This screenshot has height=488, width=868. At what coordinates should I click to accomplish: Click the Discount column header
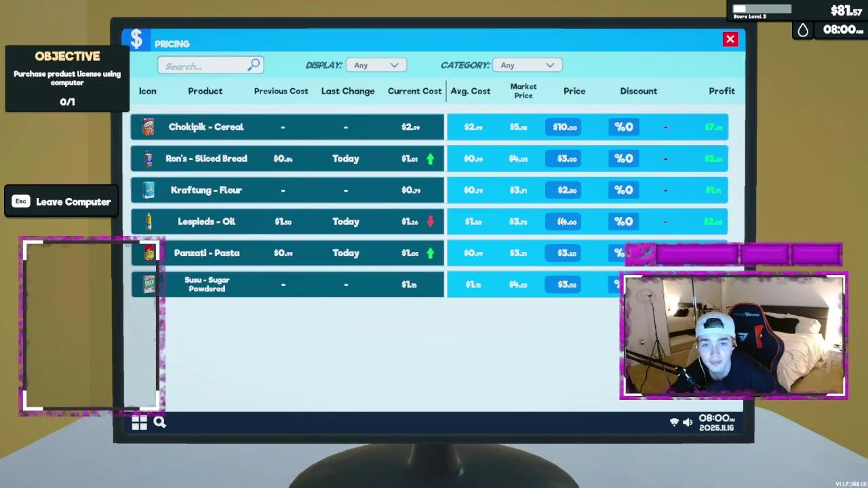pyautogui.click(x=638, y=91)
